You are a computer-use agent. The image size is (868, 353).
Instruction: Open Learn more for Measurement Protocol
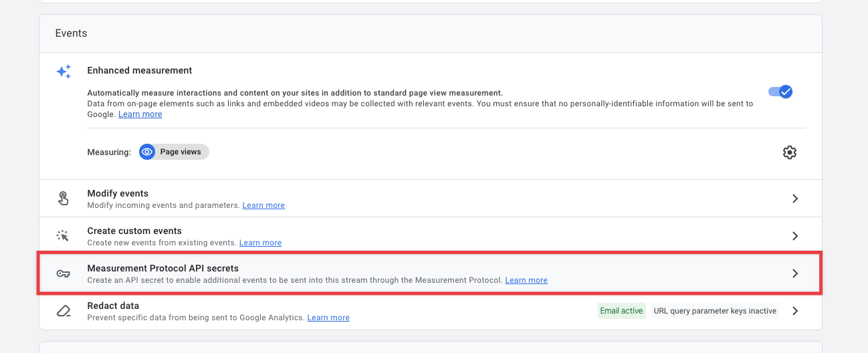pyautogui.click(x=526, y=280)
